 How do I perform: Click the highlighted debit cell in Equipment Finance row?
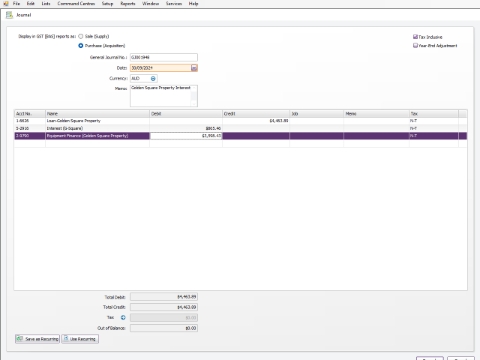pyautogui.click(x=186, y=136)
